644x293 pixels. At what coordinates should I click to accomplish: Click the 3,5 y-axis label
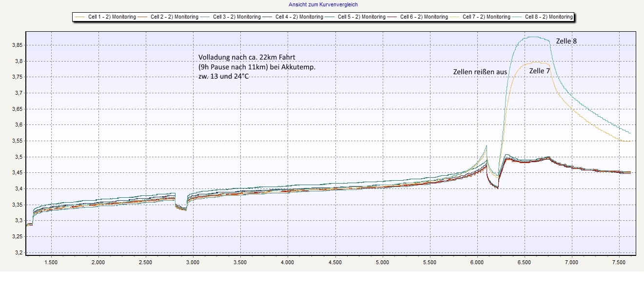[x=18, y=157]
